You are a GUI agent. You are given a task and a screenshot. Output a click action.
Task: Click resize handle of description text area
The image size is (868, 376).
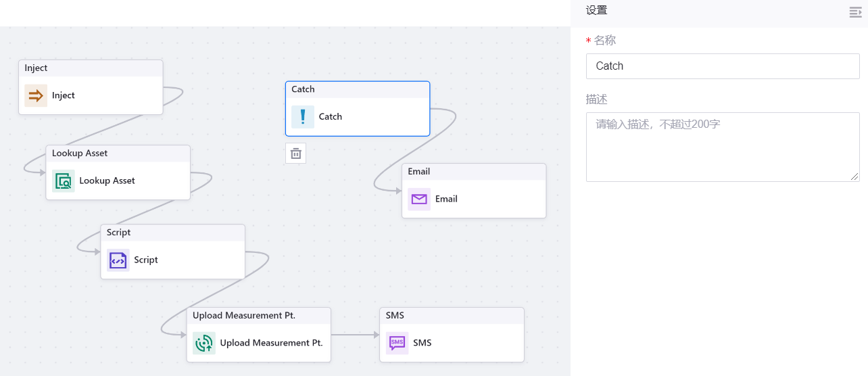pos(855,177)
